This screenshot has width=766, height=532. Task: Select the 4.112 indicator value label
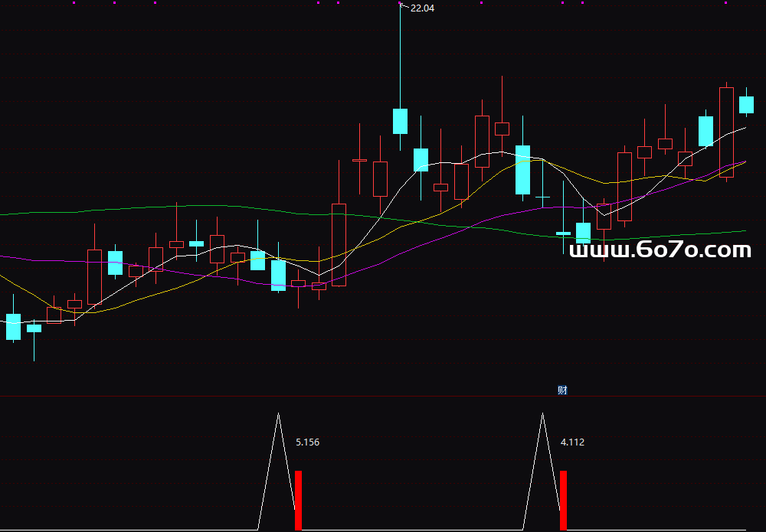[x=572, y=442]
